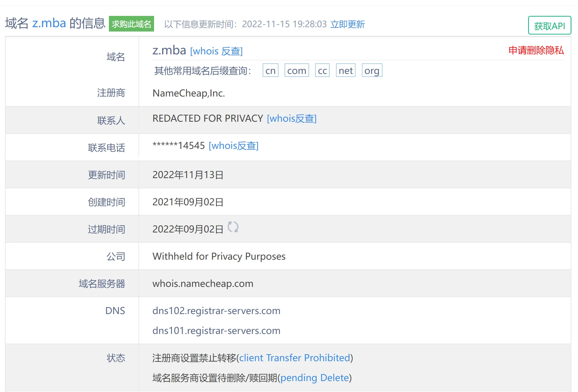Open the 申请删除隐私 link
Image resolution: width=578 pixels, height=392 pixels.
536,50
